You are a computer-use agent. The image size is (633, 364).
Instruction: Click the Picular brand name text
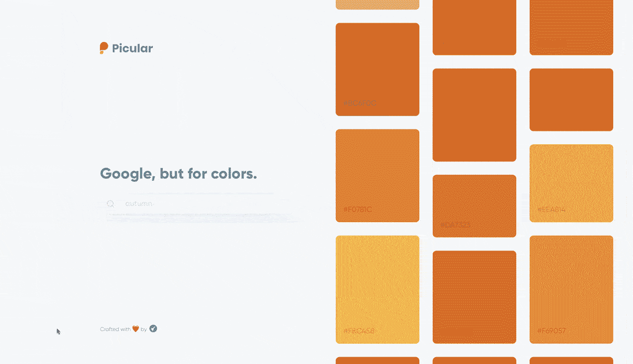[133, 48]
